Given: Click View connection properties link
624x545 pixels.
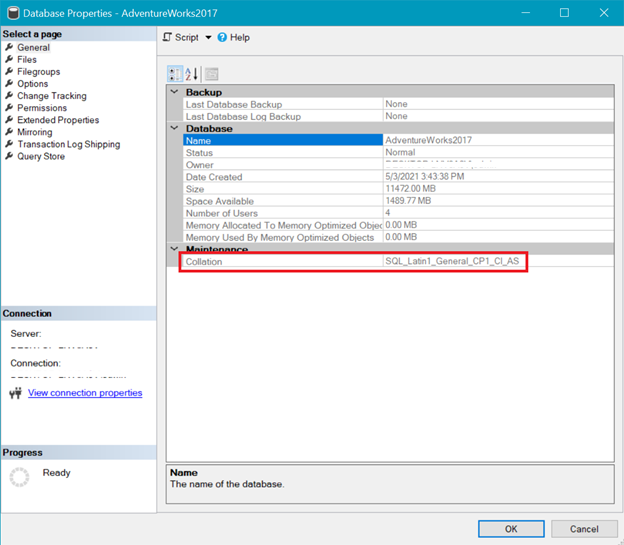Looking at the screenshot, I should point(85,393).
